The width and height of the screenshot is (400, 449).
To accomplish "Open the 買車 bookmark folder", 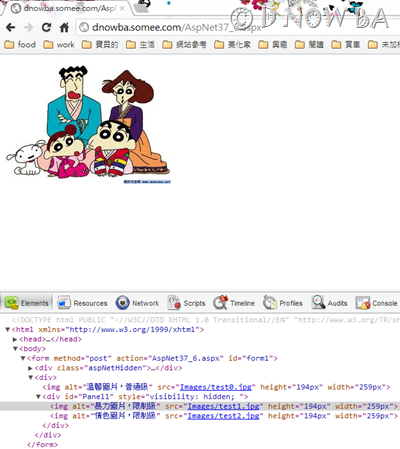I will tap(346, 44).
